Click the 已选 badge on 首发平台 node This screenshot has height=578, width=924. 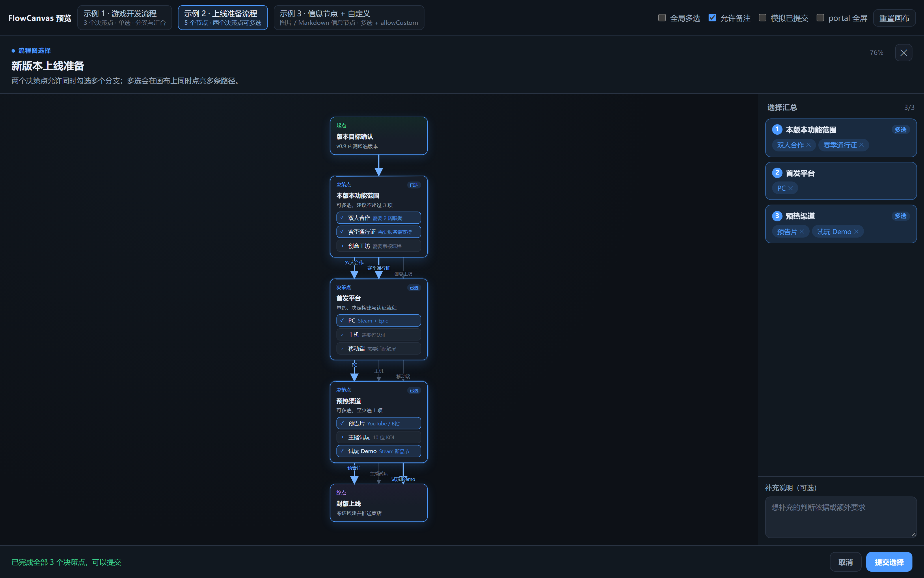click(x=414, y=288)
